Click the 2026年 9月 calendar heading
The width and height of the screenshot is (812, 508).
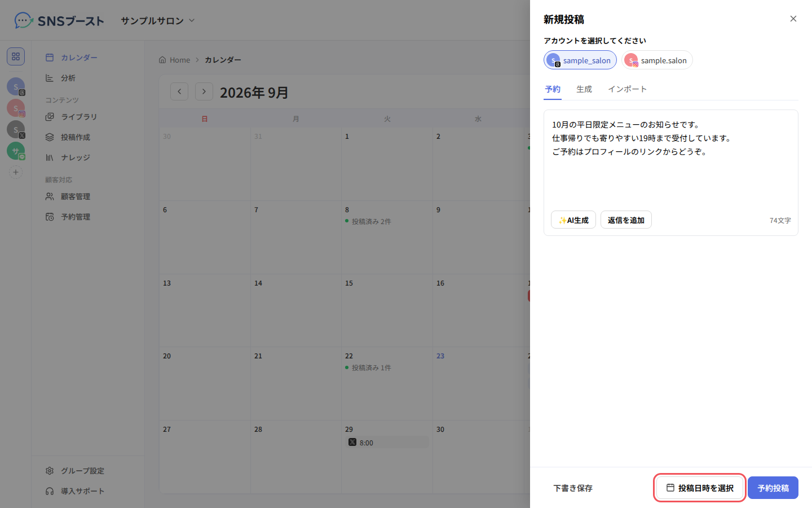pyautogui.click(x=254, y=92)
